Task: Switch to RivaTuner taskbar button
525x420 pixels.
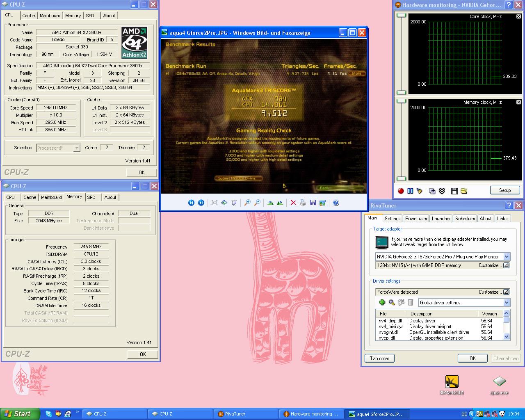Action: tap(246, 414)
